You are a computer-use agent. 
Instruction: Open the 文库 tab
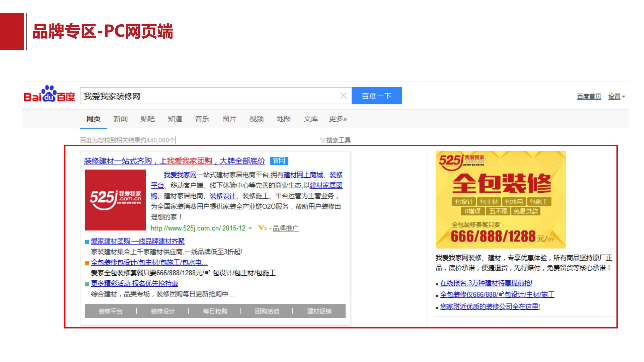click(311, 119)
